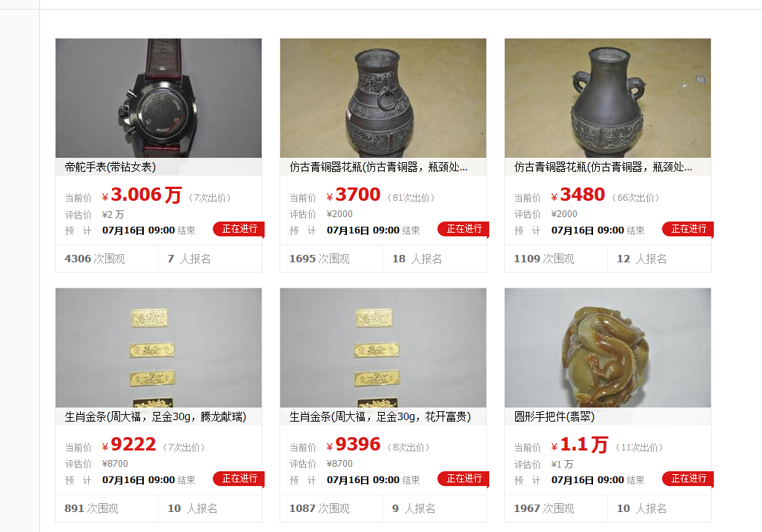
Task: Open the jade 圆形手把件 photo
Action: coord(608,348)
